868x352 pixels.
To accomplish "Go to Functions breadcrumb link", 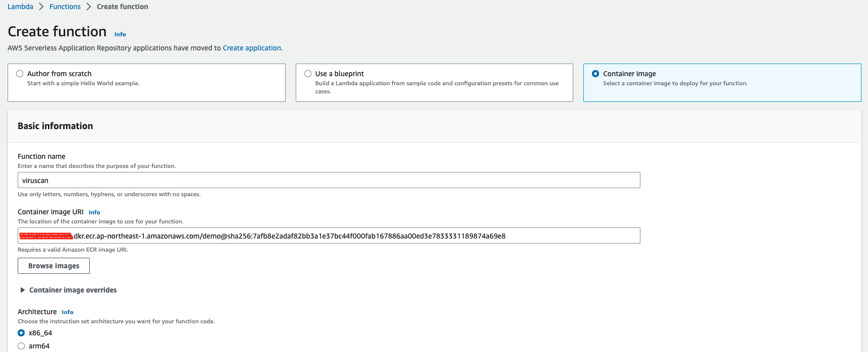I will click(x=65, y=7).
